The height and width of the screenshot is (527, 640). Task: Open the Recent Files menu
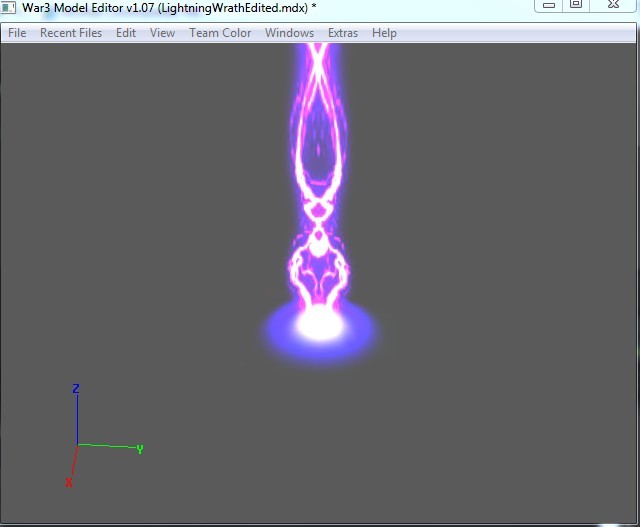click(x=71, y=33)
